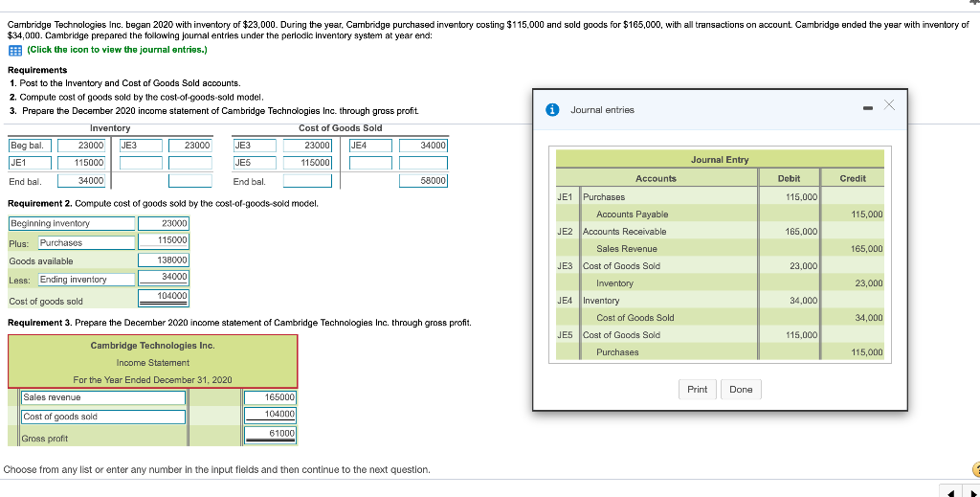Open the help question mark icon
The image size is (980, 497).
tap(976, 469)
